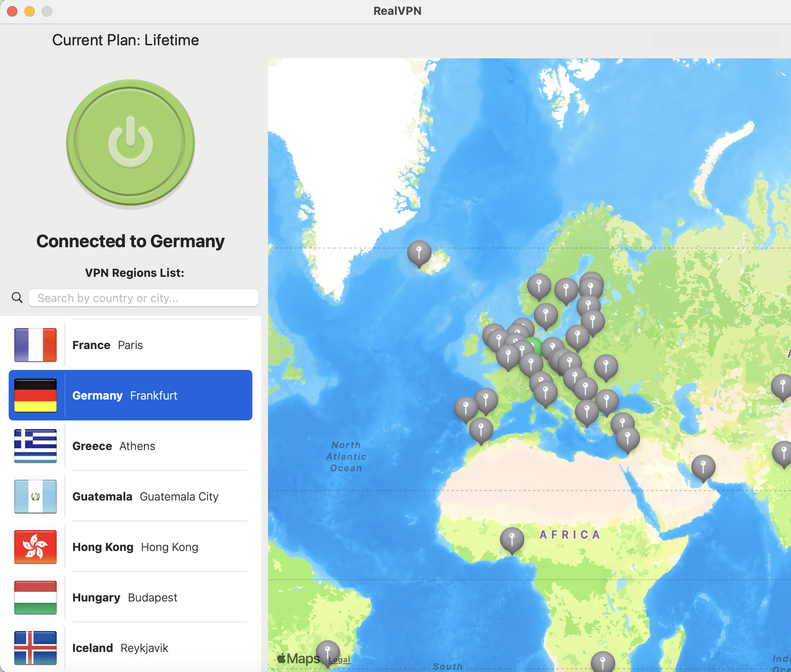Click the green power button to disconnect

click(x=130, y=143)
